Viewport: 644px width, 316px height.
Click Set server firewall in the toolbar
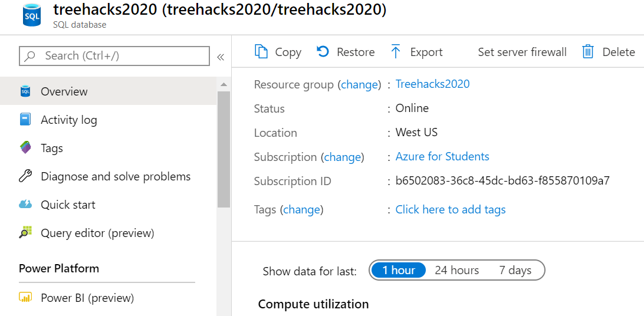tap(522, 52)
